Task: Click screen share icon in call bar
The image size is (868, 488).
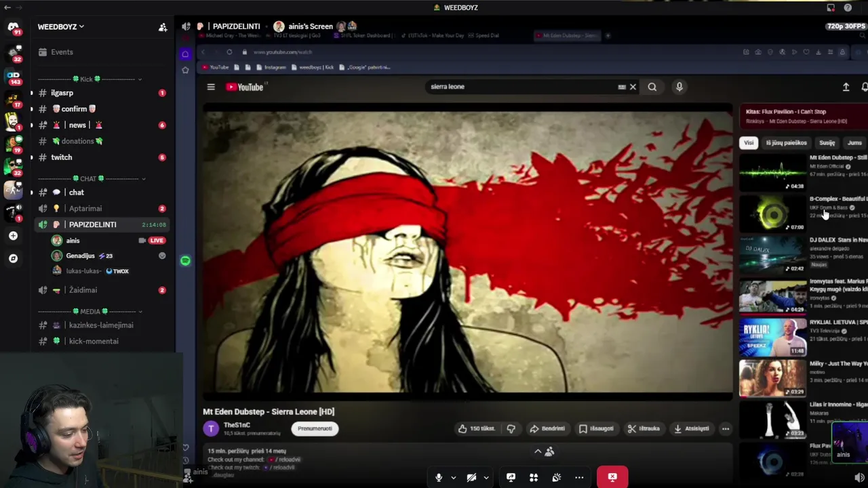Action: [x=511, y=477]
